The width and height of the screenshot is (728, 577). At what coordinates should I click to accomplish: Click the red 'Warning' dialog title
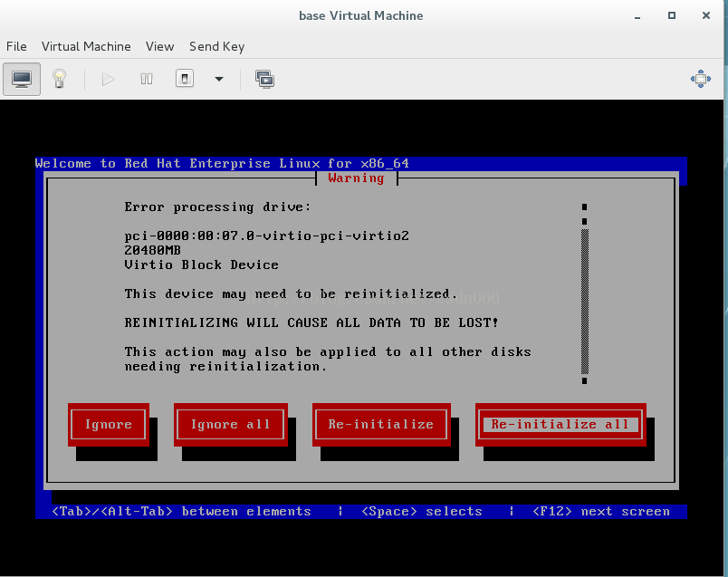click(356, 178)
